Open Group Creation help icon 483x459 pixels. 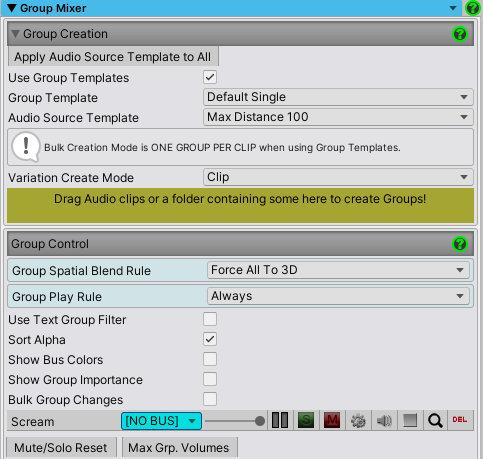[x=460, y=34]
